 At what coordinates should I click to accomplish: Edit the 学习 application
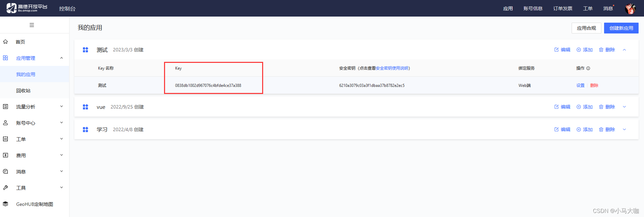562,129
